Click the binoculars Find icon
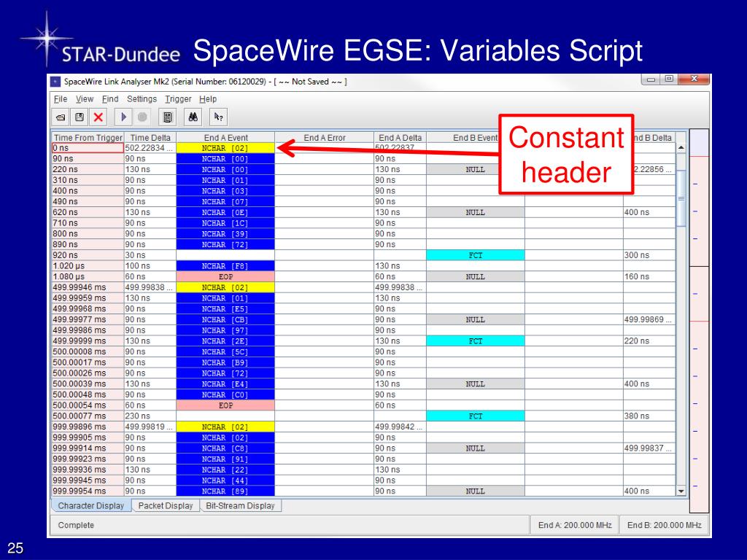Screen dimensions: 747x560 pos(193,117)
